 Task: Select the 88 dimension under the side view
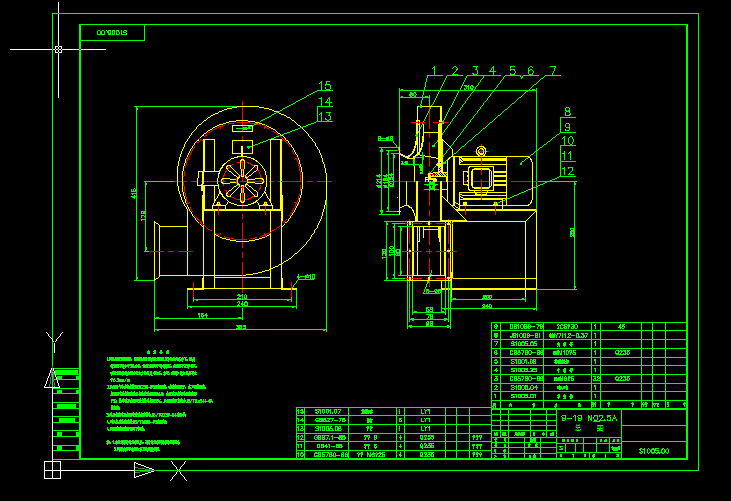click(x=429, y=323)
